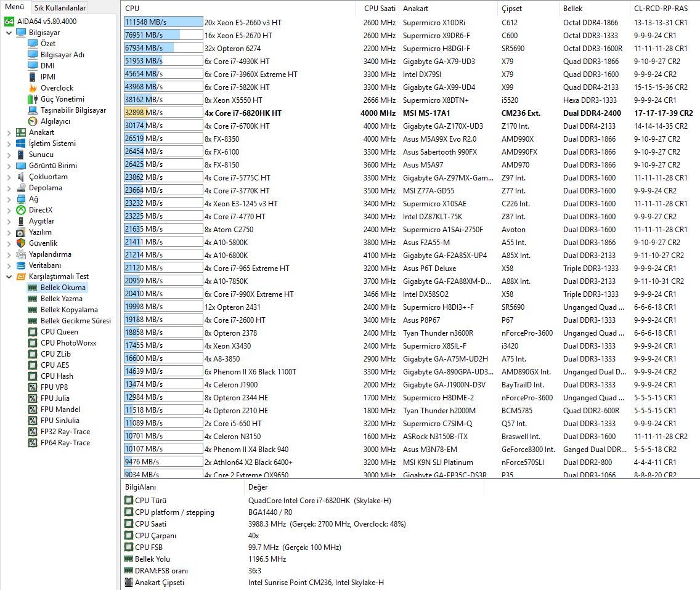Switch to Sık Kullanılanlar tab
The width and height of the screenshot is (700, 590).
pos(60,7)
